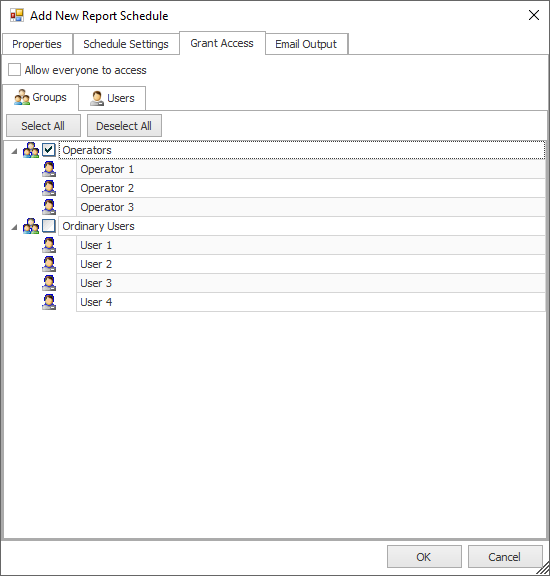Select the Ordinary Users group row
Screen dimensions: 550x576
(x=302, y=226)
